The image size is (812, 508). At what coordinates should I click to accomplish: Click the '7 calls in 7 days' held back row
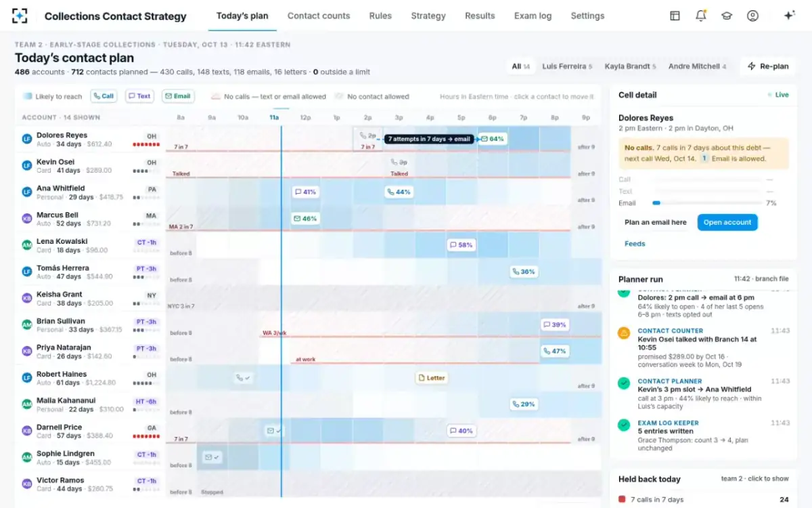click(704, 500)
